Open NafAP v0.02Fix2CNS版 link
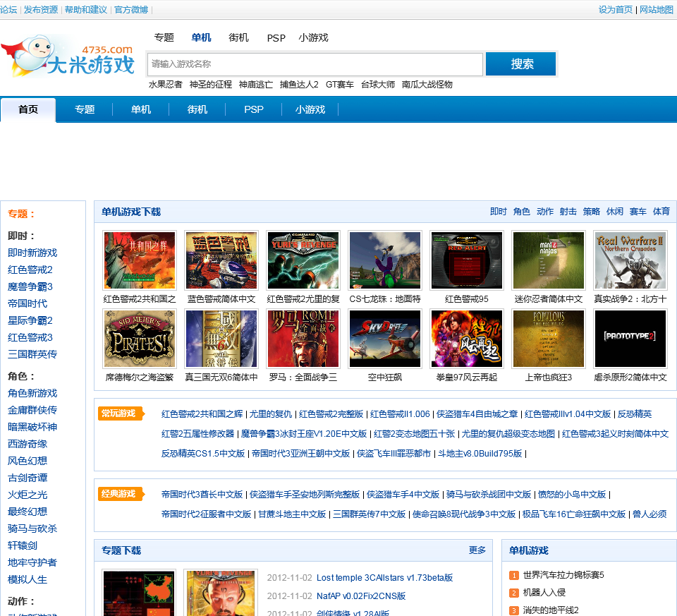 [361, 596]
